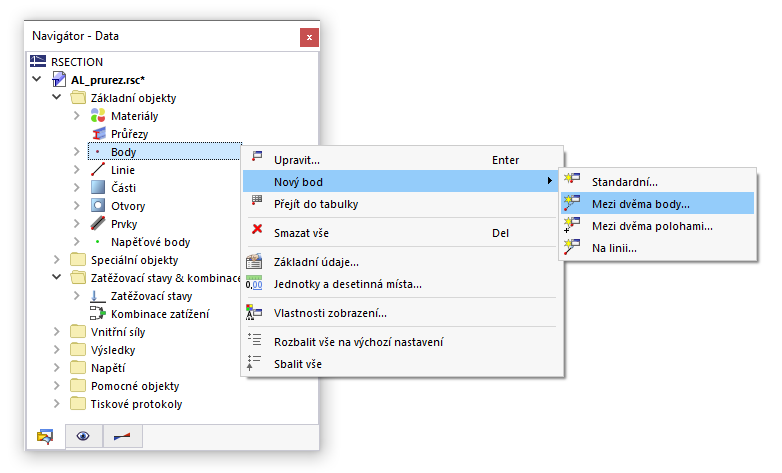Click the collapse-all list icon
This screenshot has height=473, width=782.
tap(253, 362)
